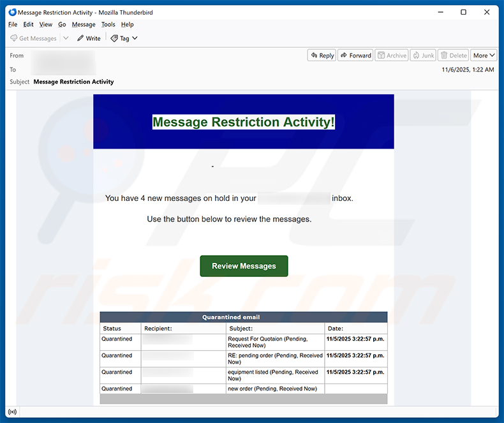Click 'RE: pending order' subject cell
The image size is (504, 423).
point(275,359)
